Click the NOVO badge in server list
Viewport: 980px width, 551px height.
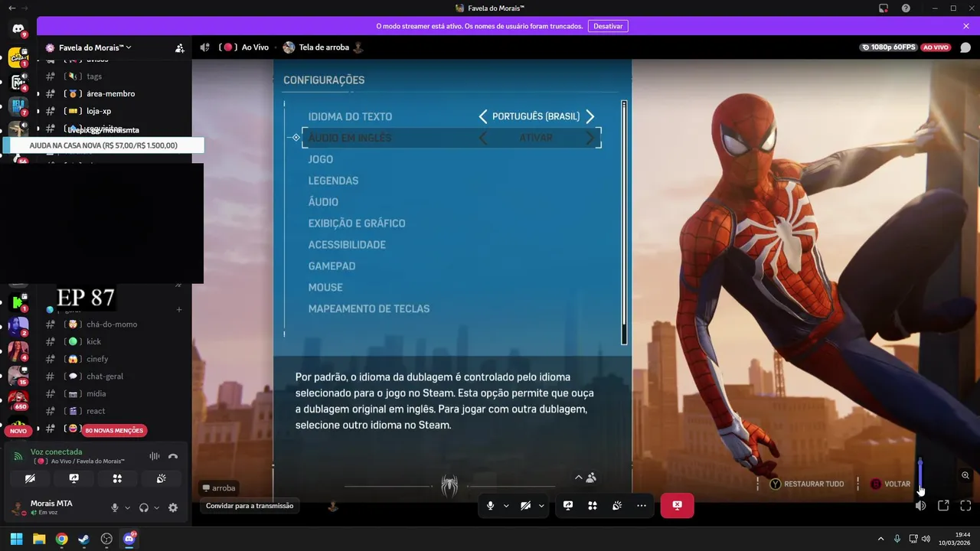point(18,431)
